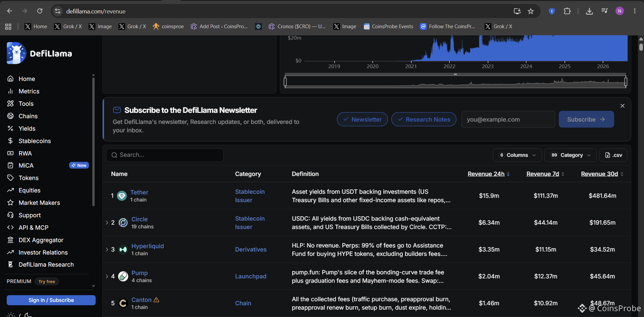
Task: Click the Market Makers star icon
Action: coord(10,202)
